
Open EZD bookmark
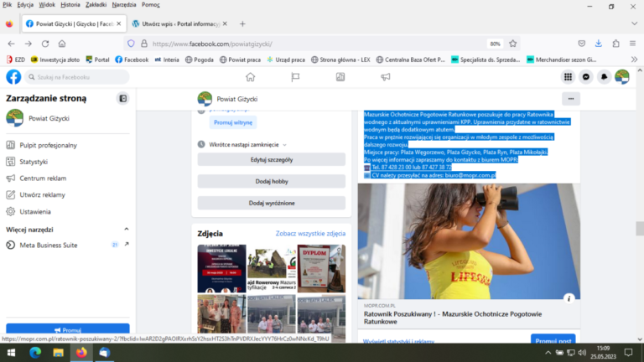click(16, 59)
